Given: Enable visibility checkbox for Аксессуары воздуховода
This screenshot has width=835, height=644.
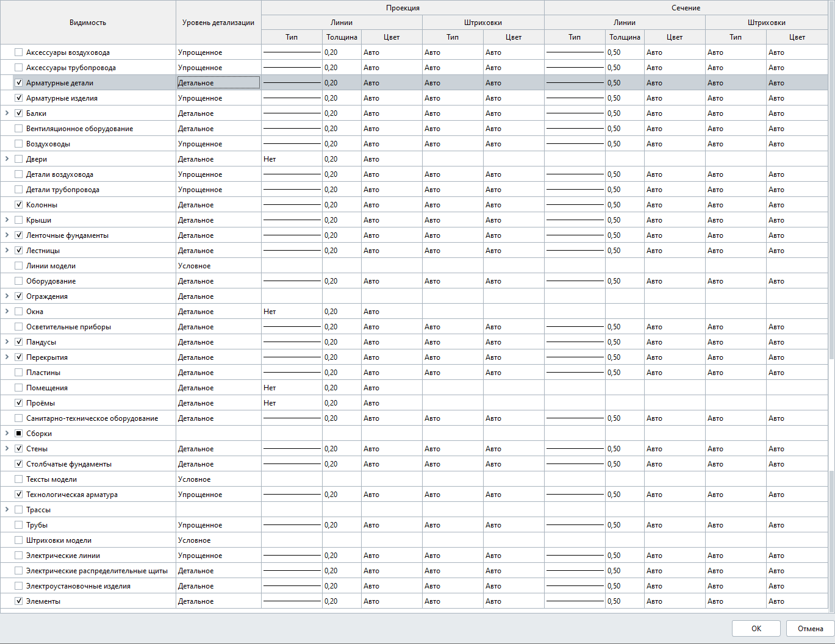Looking at the screenshot, I should click(18, 52).
